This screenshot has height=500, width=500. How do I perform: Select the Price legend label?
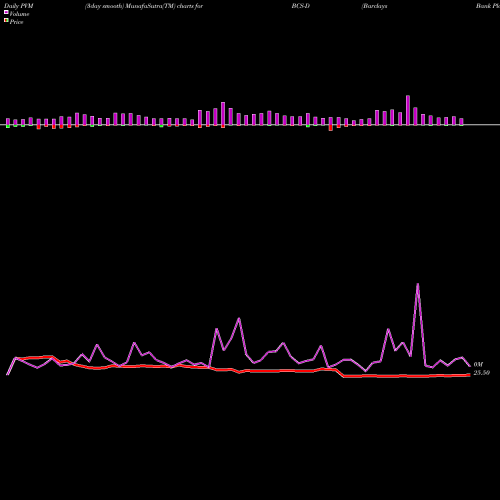[x=16, y=22]
